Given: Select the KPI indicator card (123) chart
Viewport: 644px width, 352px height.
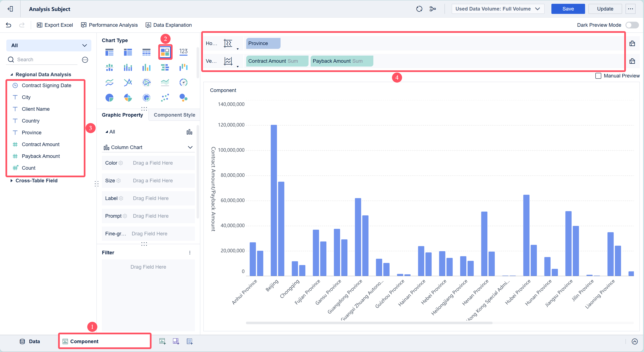Looking at the screenshot, I should point(184,52).
